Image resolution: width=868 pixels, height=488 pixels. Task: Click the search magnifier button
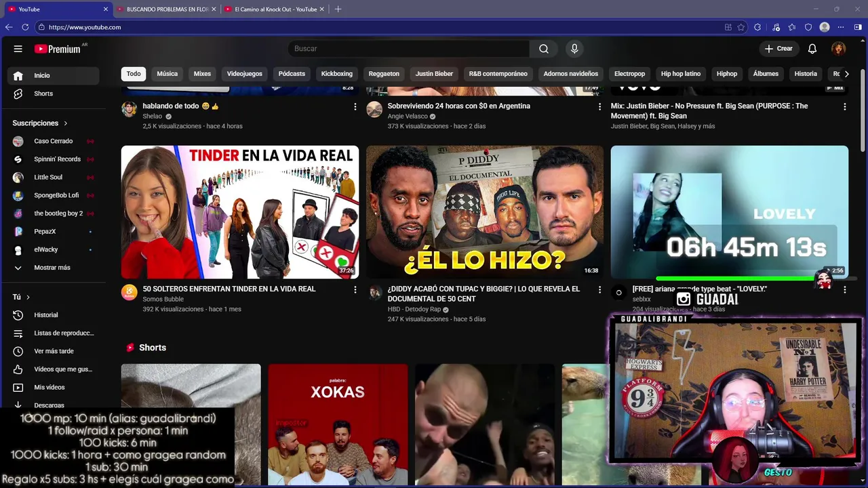coord(544,49)
